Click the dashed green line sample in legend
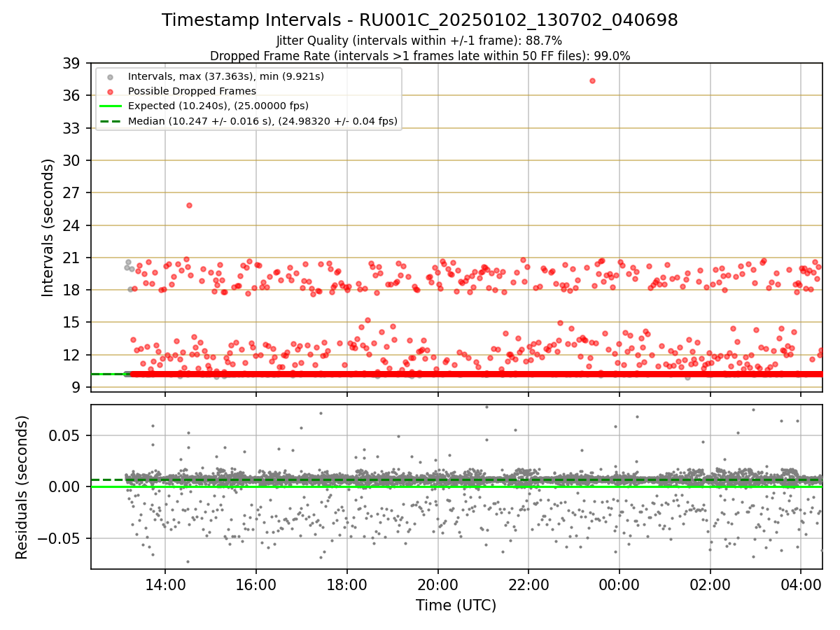The width and height of the screenshot is (840, 630). click(x=112, y=121)
